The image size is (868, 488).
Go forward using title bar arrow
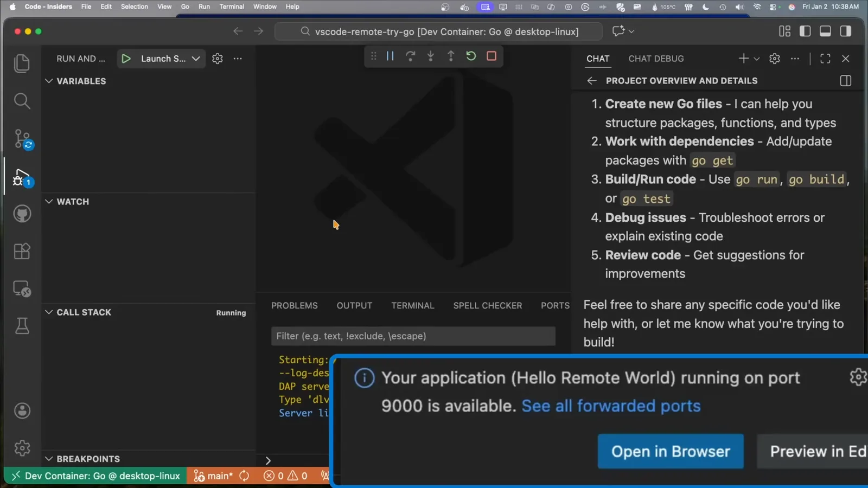tap(258, 31)
